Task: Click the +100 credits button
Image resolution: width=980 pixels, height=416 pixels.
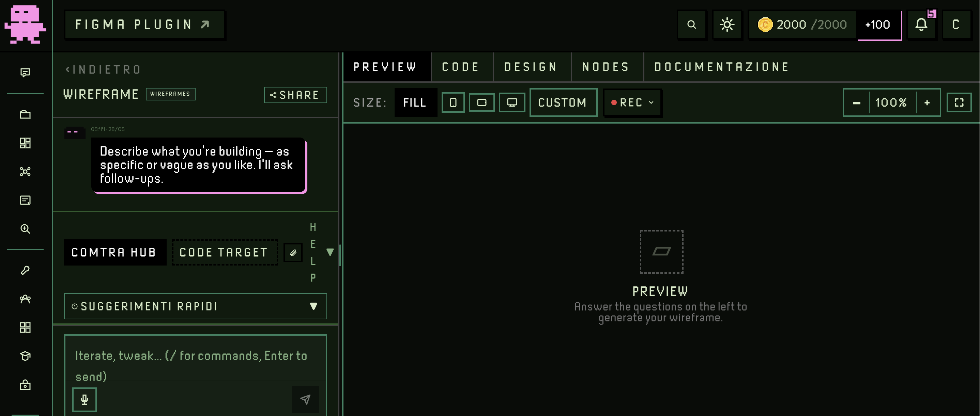Action: coord(878,24)
